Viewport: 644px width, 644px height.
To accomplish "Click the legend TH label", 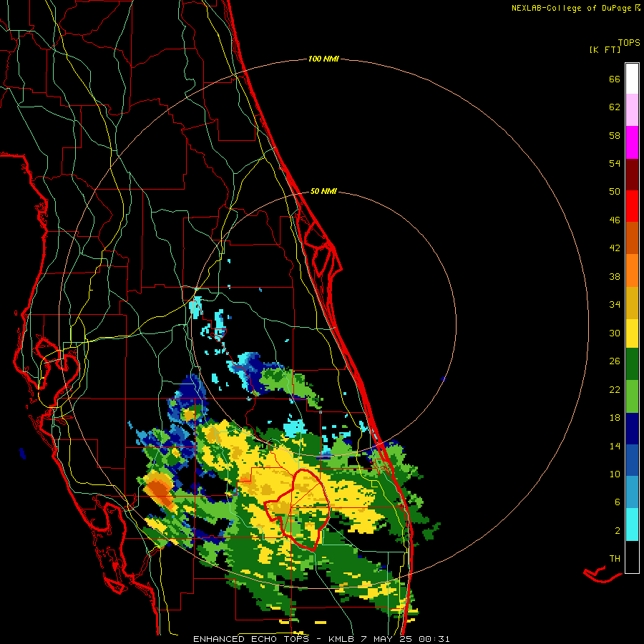I will click(615, 559).
